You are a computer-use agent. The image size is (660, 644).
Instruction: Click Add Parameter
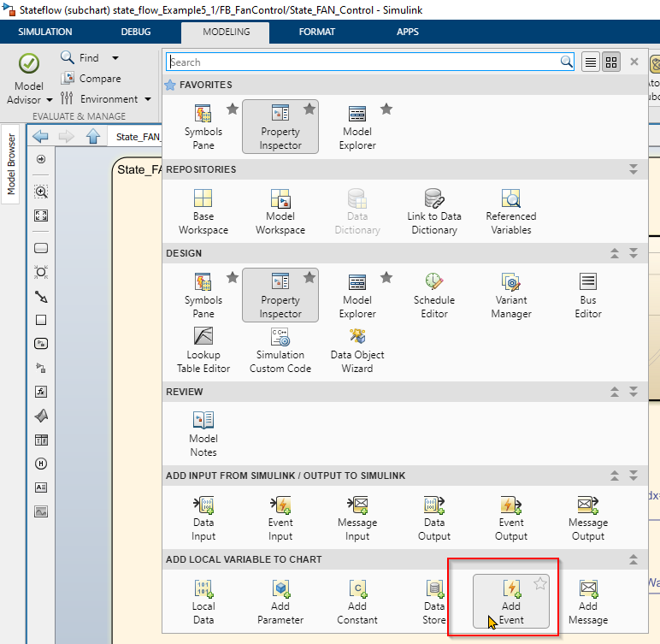(x=280, y=602)
